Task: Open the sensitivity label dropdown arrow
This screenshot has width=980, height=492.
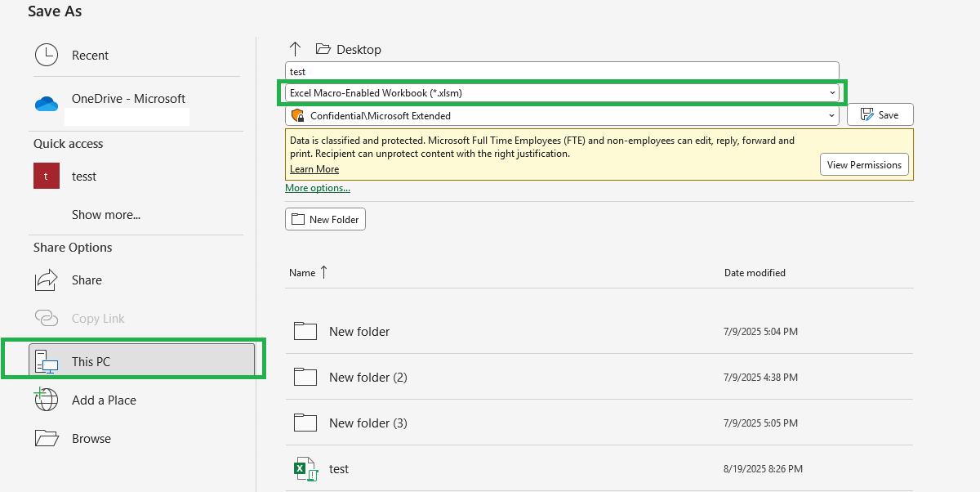Action: click(x=832, y=115)
